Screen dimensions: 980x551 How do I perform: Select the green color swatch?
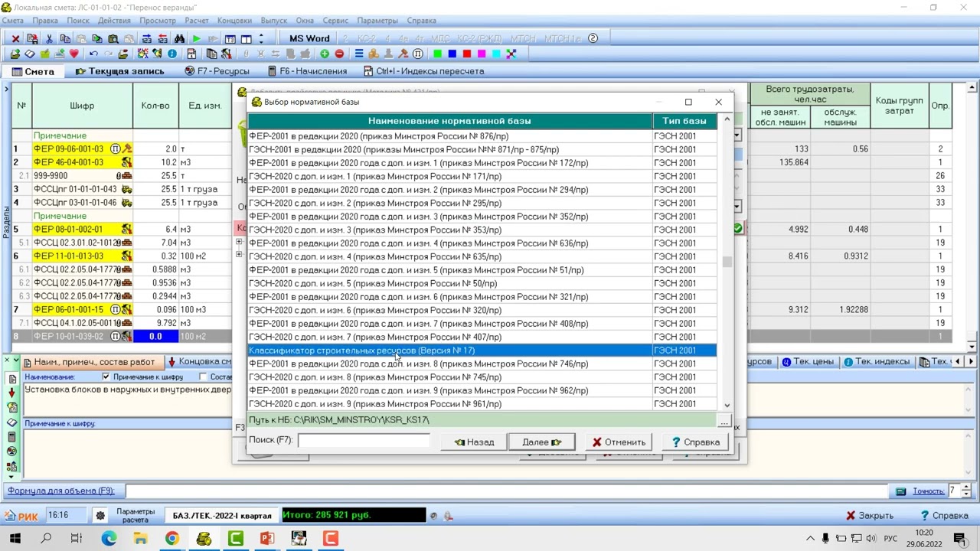click(x=437, y=54)
